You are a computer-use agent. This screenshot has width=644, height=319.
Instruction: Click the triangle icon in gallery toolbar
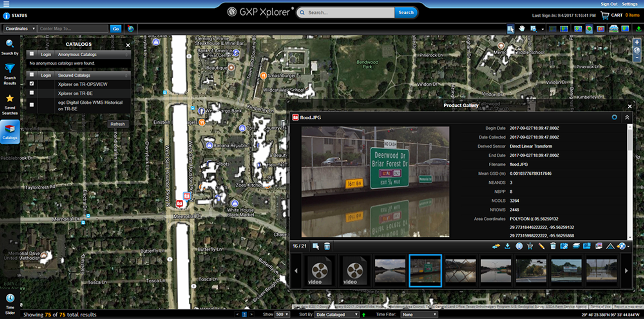[x=610, y=246]
